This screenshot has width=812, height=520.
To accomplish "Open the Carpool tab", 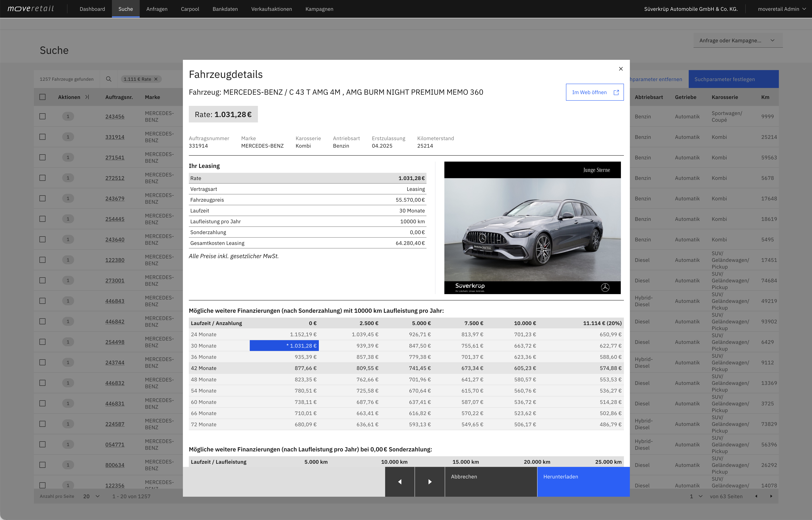I will pyautogui.click(x=190, y=9).
